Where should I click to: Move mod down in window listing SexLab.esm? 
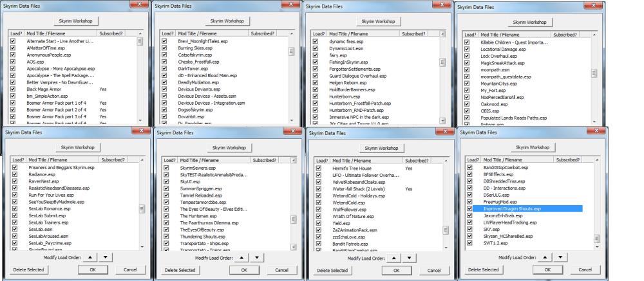(x=106, y=257)
